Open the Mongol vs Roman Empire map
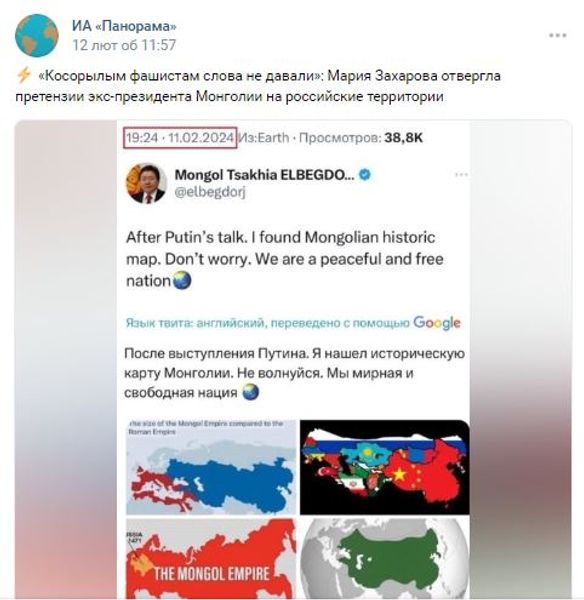 tap(211, 467)
